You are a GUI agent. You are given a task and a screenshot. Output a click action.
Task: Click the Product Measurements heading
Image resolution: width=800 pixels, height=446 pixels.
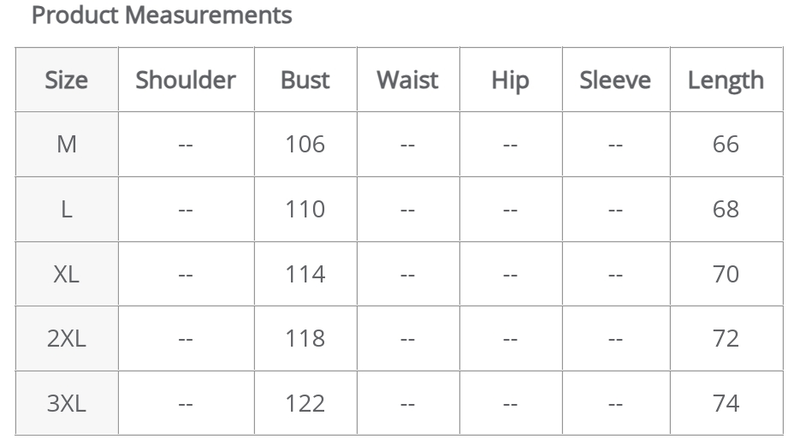click(x=162, y=16)
